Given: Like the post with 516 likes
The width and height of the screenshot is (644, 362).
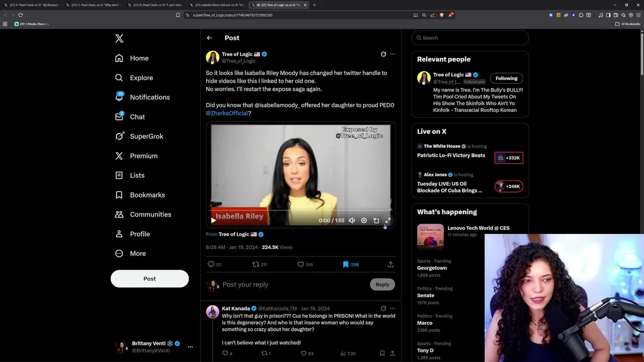Looking at the screenshot, I should coord(305,264).
